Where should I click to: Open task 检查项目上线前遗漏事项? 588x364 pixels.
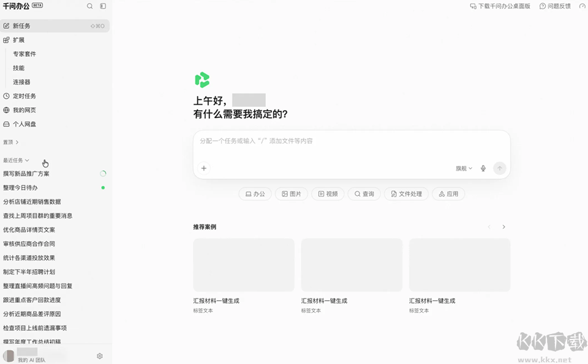coord(35,328)
